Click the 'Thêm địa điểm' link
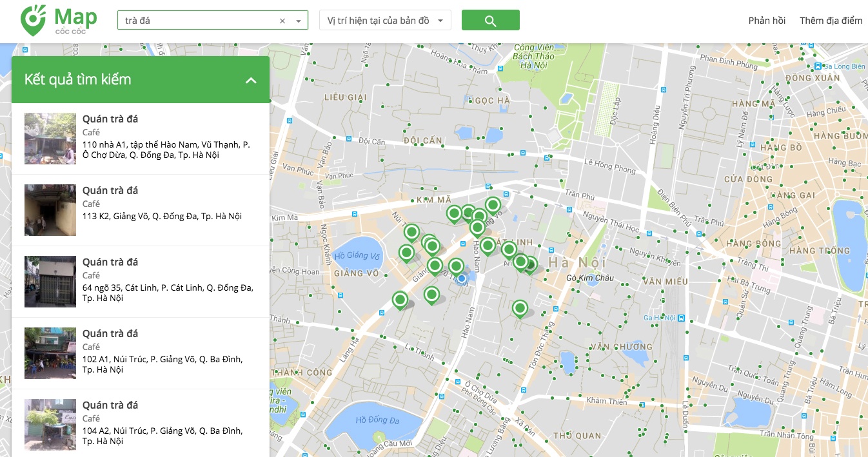Screen dimensions: 868x457 click(831, 21)
